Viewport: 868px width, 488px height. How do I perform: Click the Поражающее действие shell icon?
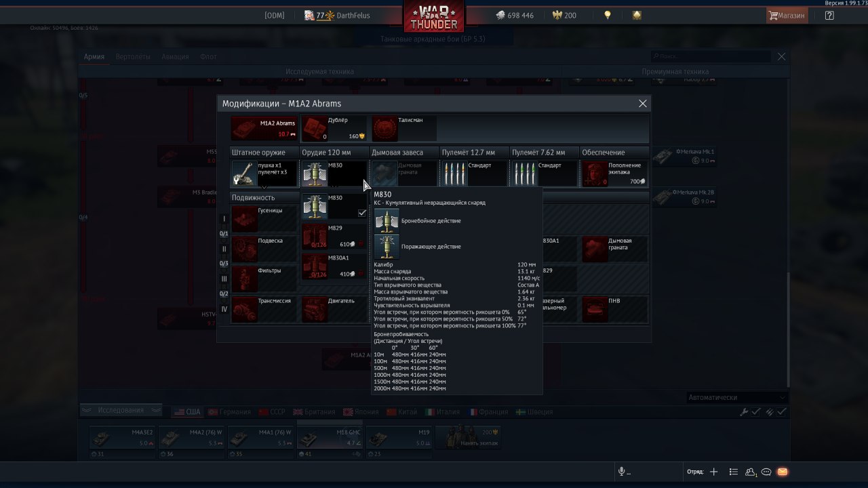pyautogui.click(x=387, y=247)
